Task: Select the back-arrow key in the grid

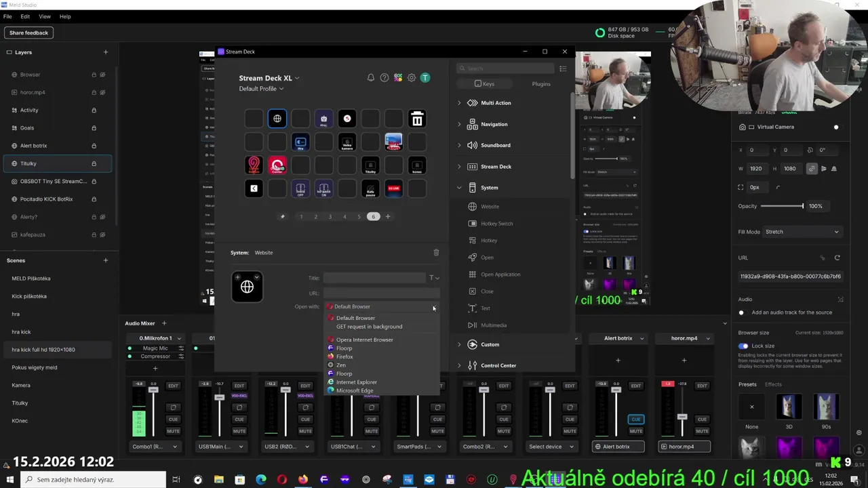Action: pyautogui.click(x=254, y=188)
